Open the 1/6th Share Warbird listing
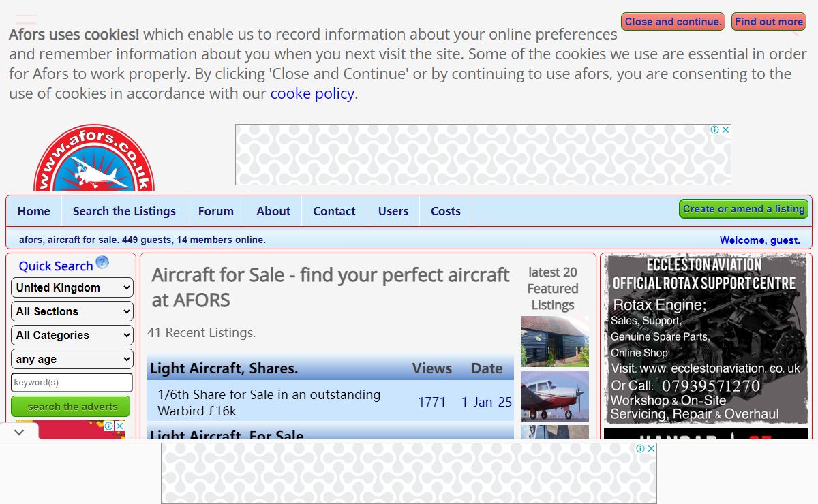This screenshot has width=818, height=504. pyautogui.click(x=269, y=403)
